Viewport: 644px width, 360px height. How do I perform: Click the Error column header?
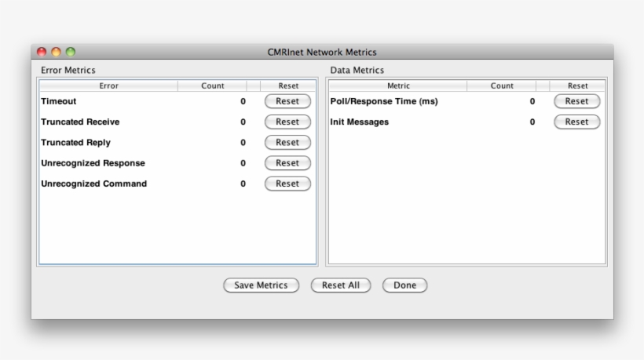pos(108,85)
